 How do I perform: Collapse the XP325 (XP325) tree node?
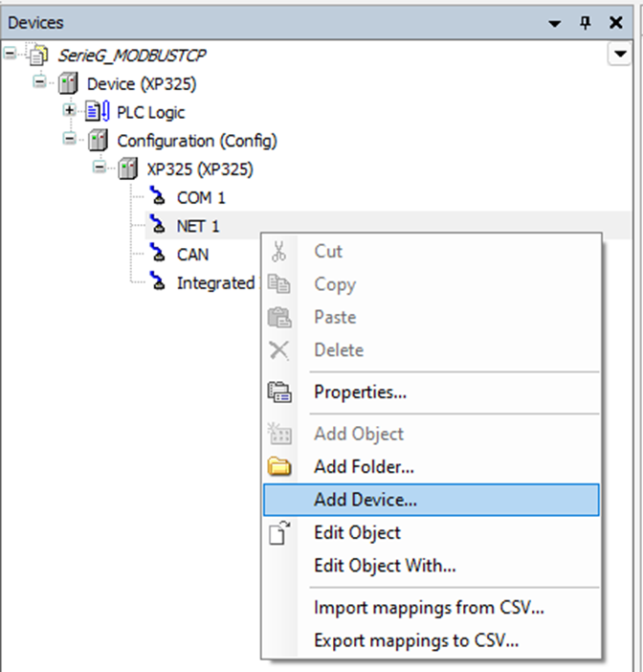(x=100, y=168)
